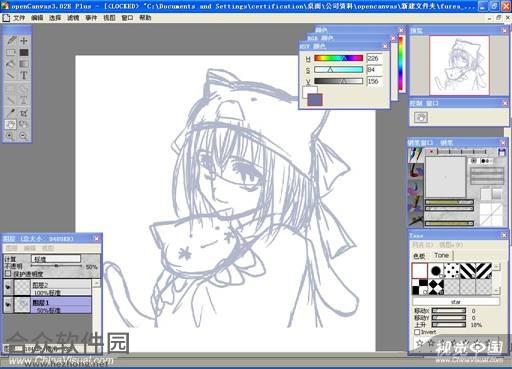512x369 pixels.
Task: Choose the rectangle selection tool
Action: point(11,52)
